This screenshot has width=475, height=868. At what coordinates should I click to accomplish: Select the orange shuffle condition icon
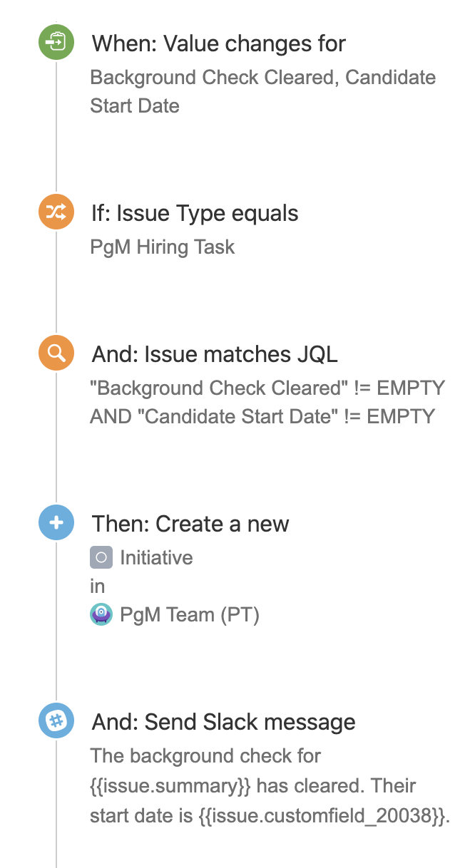pos(56,212)
